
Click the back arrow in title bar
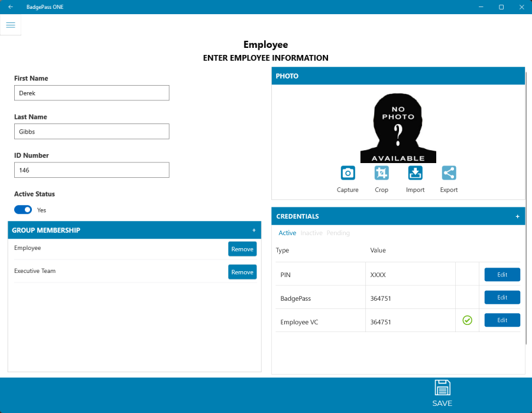(11, 7)
